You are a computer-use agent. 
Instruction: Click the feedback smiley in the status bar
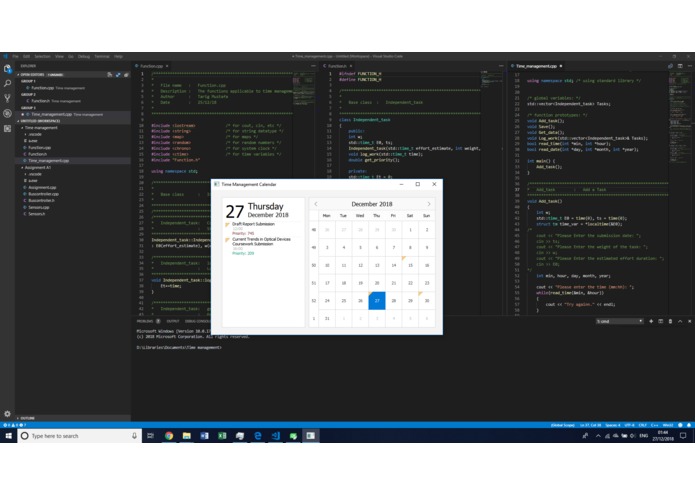680,425
